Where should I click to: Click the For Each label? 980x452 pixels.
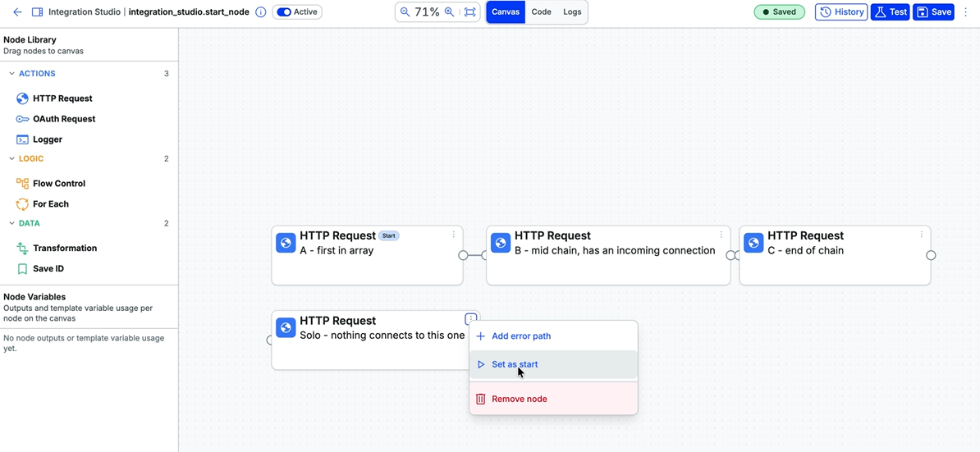click(51, 204)
